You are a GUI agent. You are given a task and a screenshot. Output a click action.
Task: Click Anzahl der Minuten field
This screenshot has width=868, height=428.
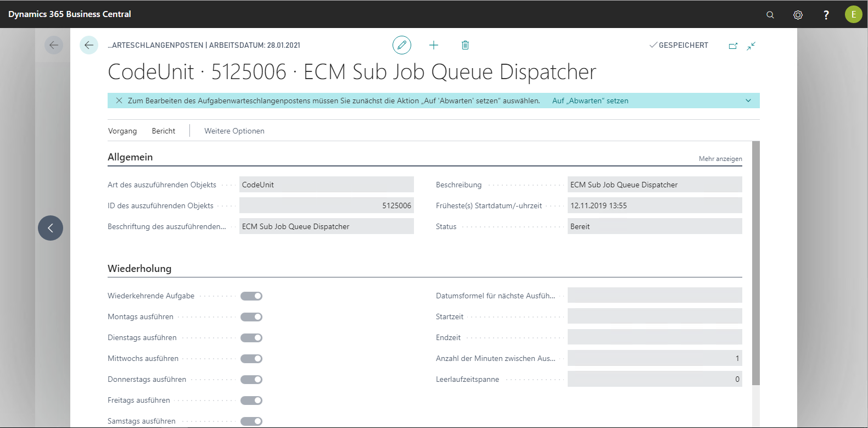click(655, 358)
